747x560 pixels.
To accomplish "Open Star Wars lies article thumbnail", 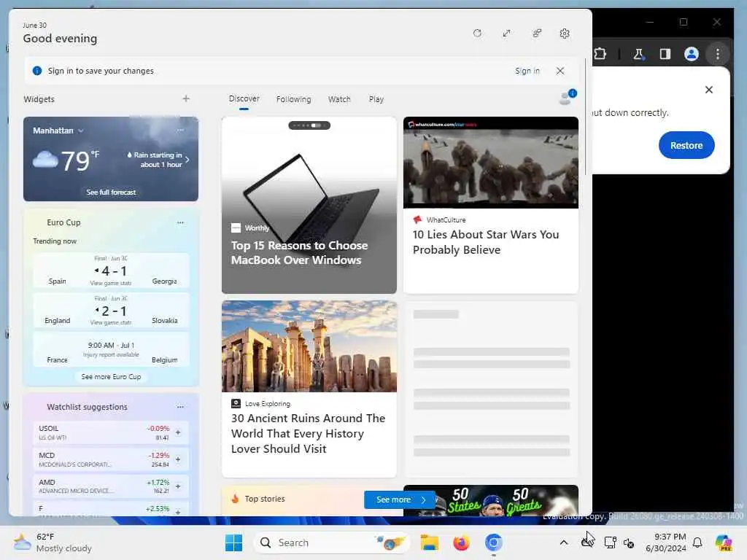I will [491, 163].
